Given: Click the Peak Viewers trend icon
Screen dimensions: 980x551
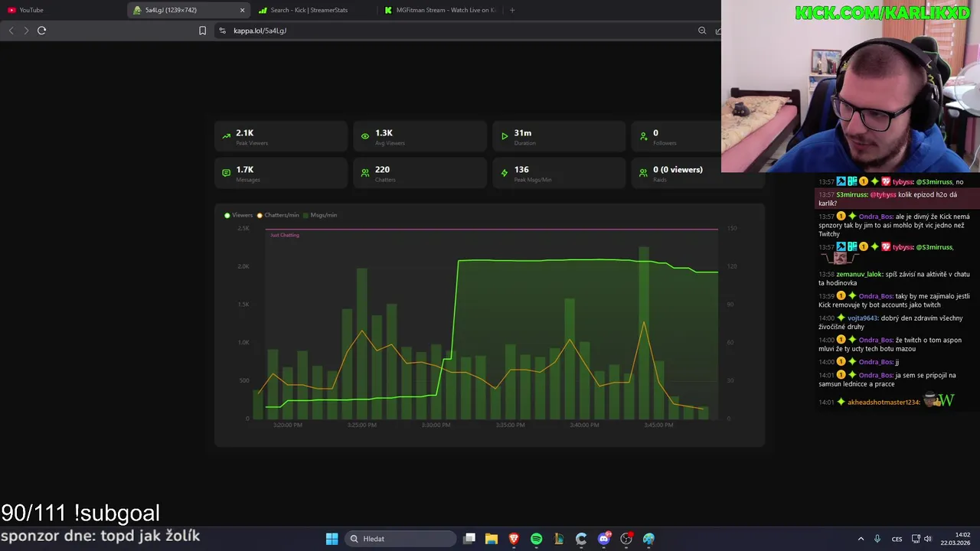Looking at the screenshot, I should pos(226,136).
